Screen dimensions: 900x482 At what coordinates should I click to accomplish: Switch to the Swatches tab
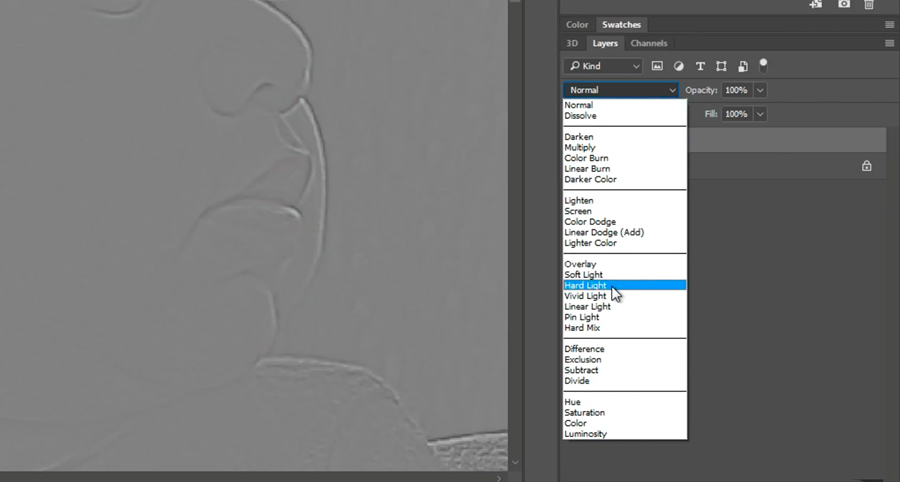tap(621, 25)
